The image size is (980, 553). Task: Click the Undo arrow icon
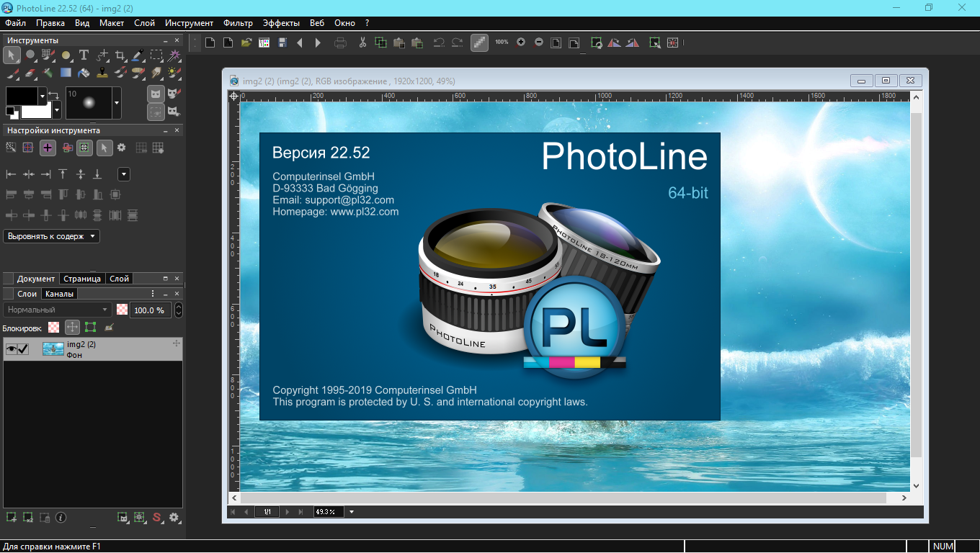pyautogui.click(x=438, y=42)
